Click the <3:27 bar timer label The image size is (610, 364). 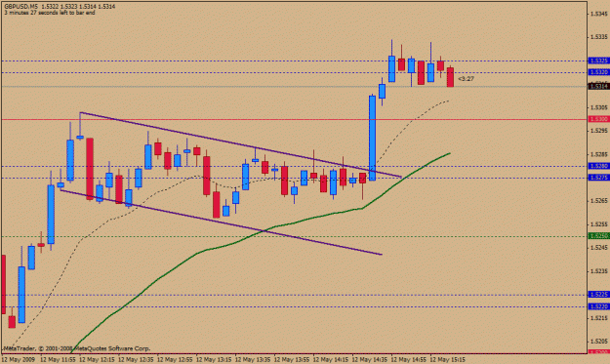coord(466,79)
